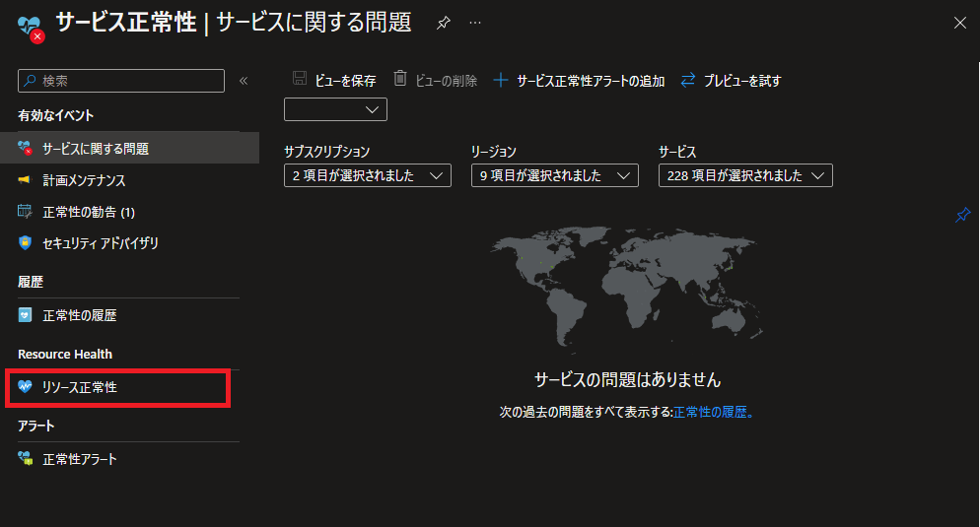Click the chevron of the サブスクリプション dropdown
The image size is (980, 527).
(x=436, y=176)
